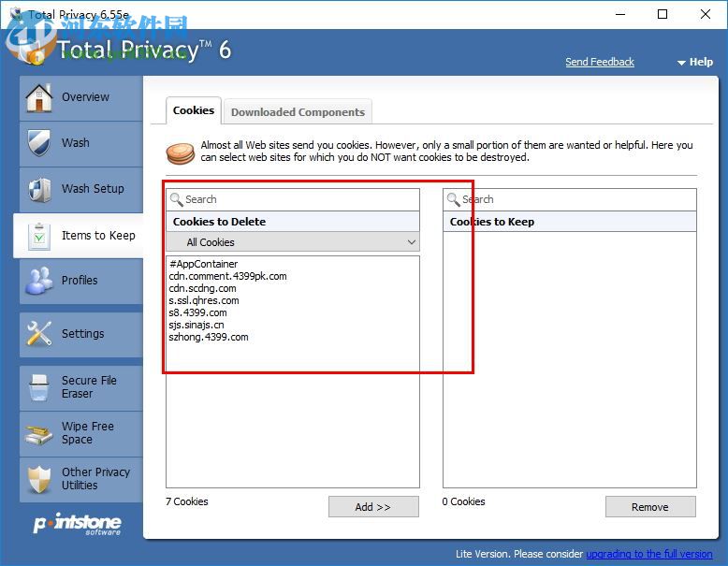Open the Other Privacy Utilities shield icon
Viewport: 728px width, 566px height.
[39, 479]
